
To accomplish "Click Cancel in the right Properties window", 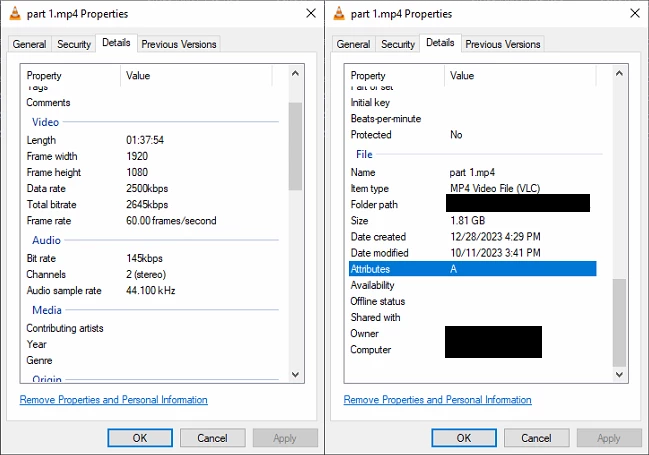I will coord(536,438).
